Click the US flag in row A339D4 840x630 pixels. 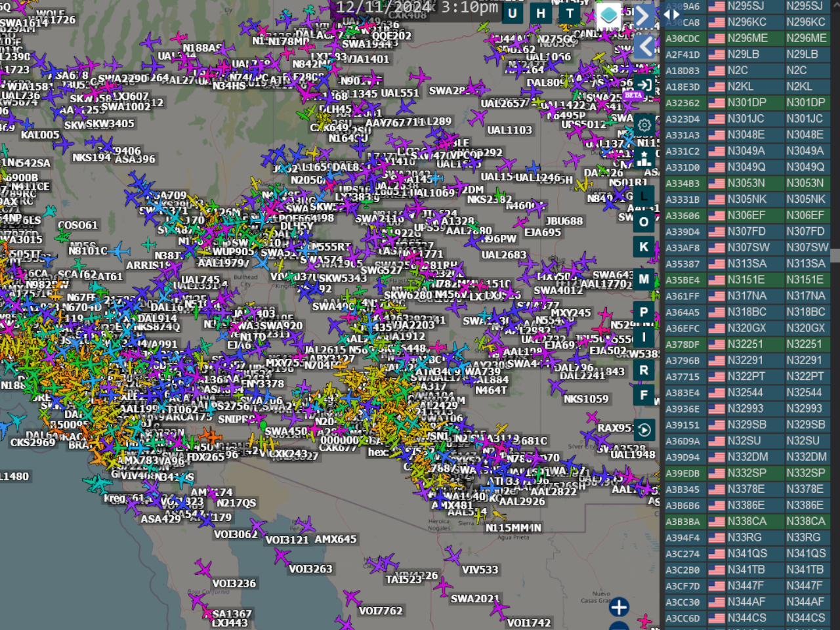coord(716,232)
